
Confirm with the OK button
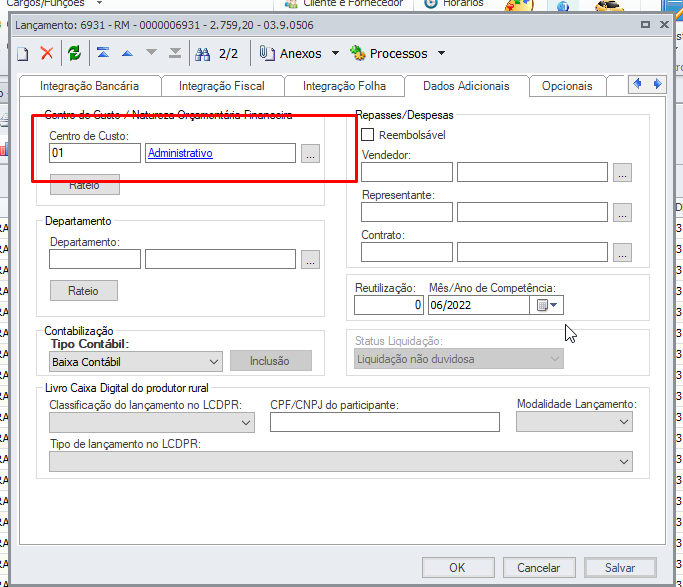458,567
